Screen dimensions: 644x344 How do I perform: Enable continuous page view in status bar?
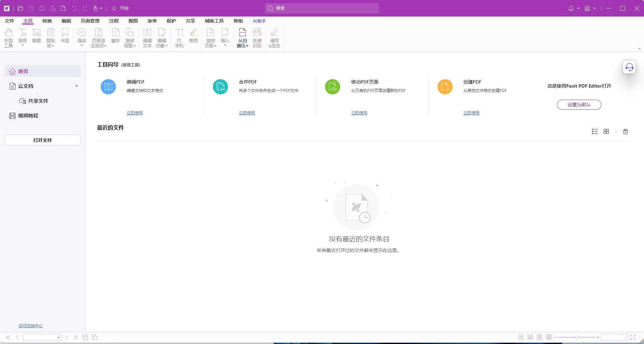530,337
